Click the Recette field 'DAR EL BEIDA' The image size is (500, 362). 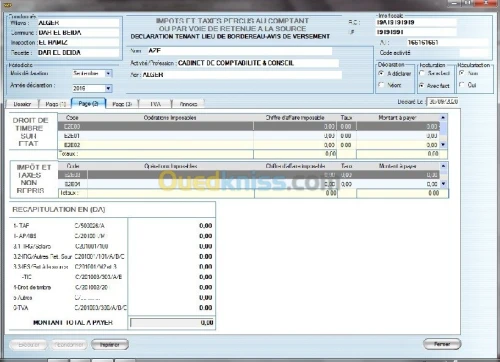tap(78, 53)
